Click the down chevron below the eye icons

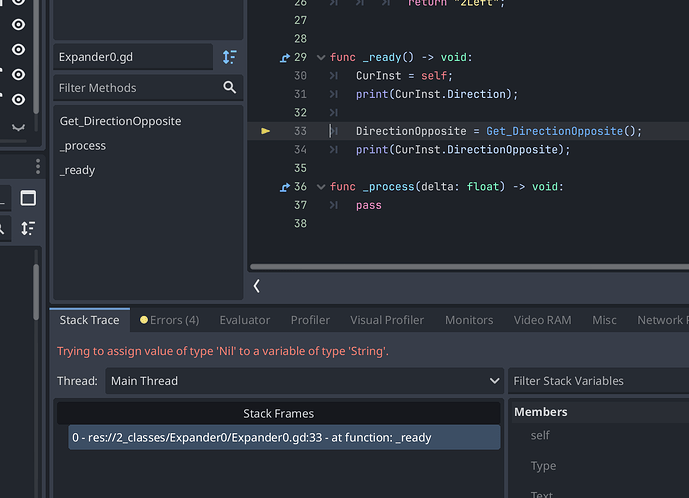pyautogui.click(x=18, y=127)
